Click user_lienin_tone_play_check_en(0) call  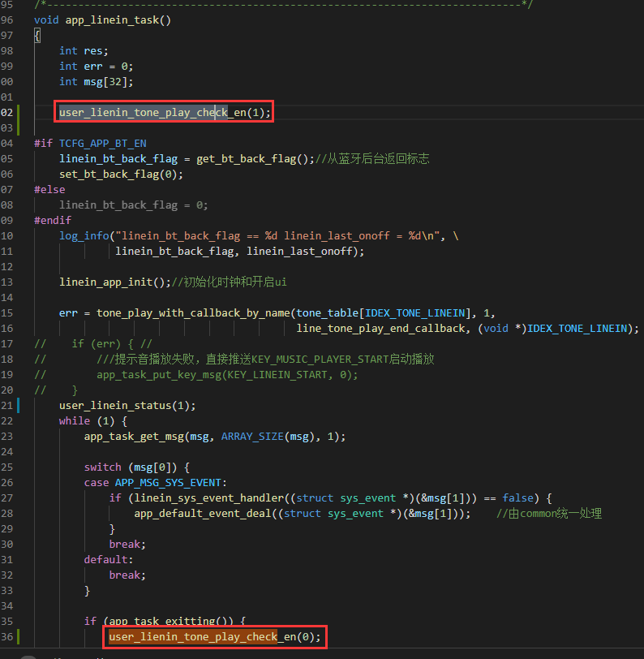215,637
